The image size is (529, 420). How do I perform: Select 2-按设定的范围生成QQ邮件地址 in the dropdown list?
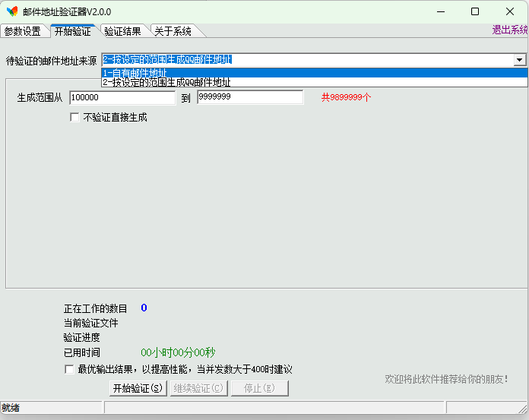315,82
